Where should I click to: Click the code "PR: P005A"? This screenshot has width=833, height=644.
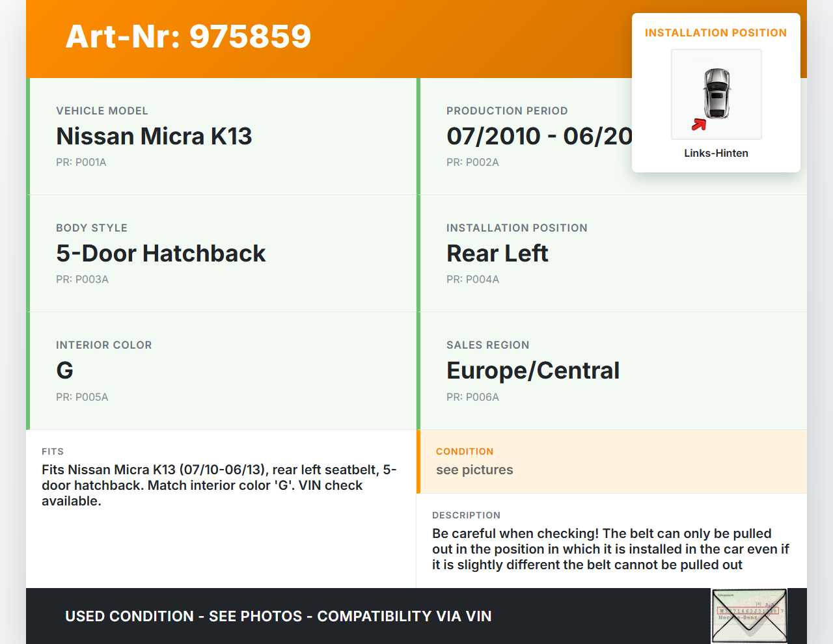[x=82, y=397]
